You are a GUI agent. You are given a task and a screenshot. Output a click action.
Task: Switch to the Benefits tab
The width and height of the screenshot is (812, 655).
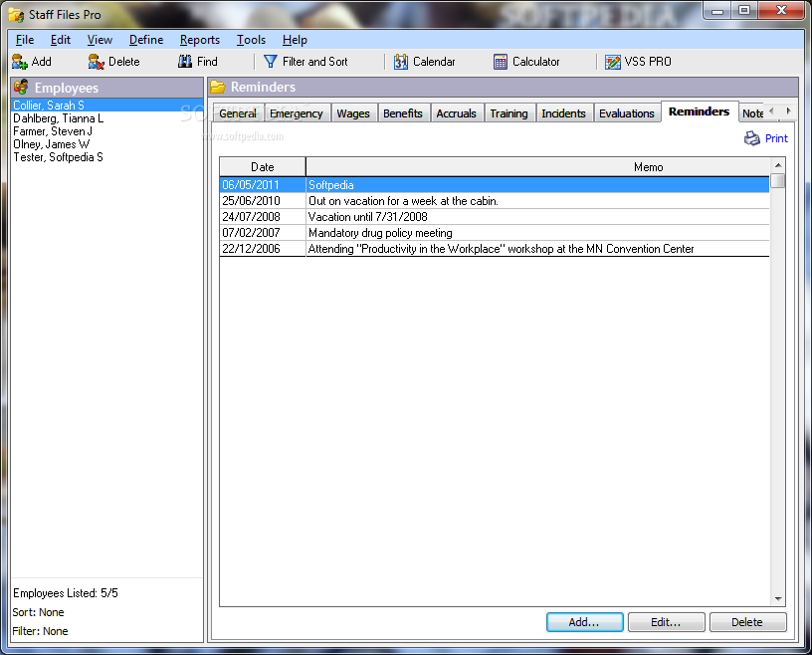pos(403,113)
